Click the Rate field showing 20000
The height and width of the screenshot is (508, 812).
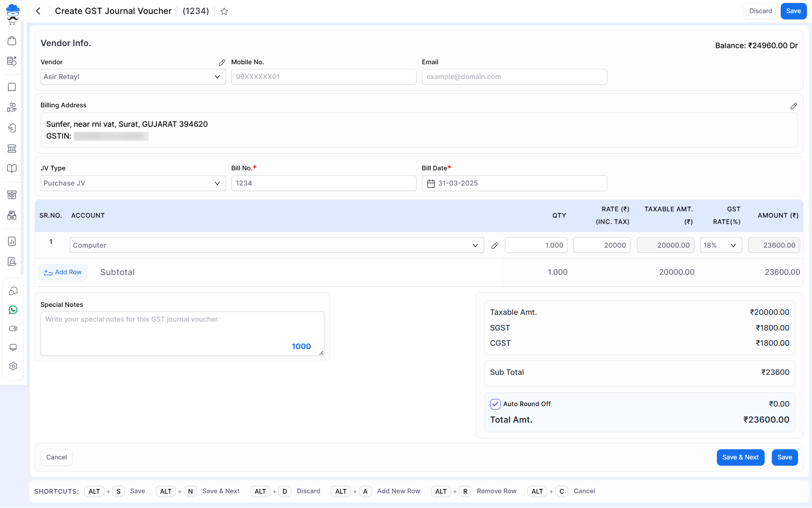tap(602, 245)
